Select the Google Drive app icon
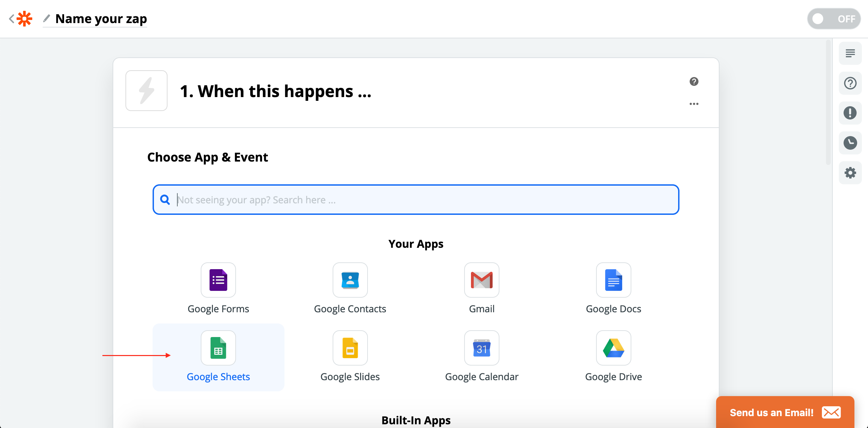The image size is (868, 428). 613,348
